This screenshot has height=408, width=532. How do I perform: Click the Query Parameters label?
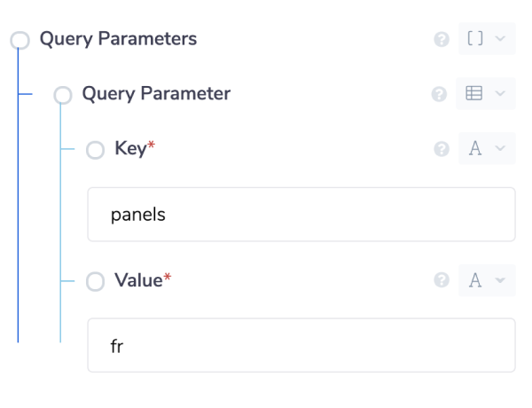118,39
